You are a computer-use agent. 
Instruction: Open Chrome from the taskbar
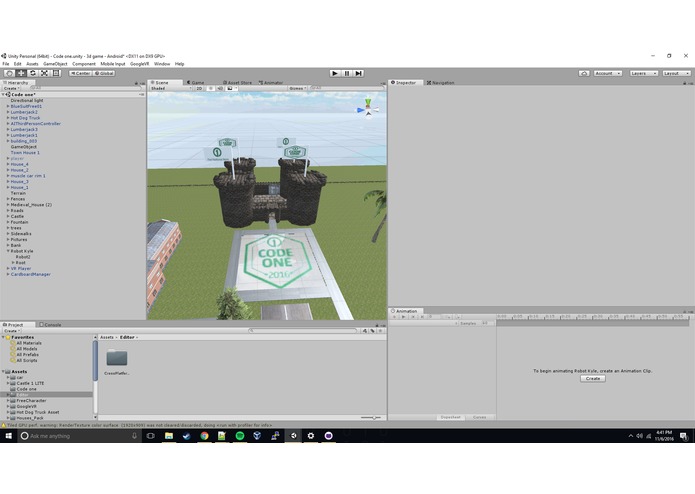coord(204,436)
